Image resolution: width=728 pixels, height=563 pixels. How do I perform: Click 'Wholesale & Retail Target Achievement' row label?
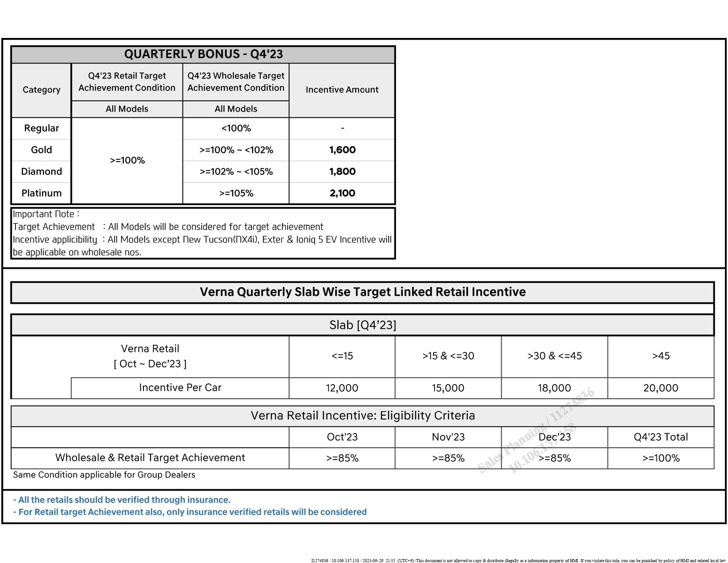(x=150, y=458)
